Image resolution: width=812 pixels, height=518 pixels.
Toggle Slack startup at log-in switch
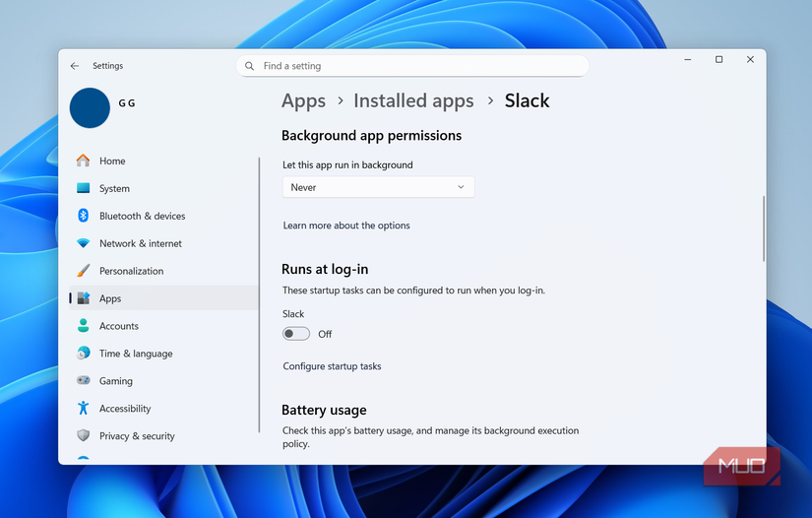[x=295, y=334]
